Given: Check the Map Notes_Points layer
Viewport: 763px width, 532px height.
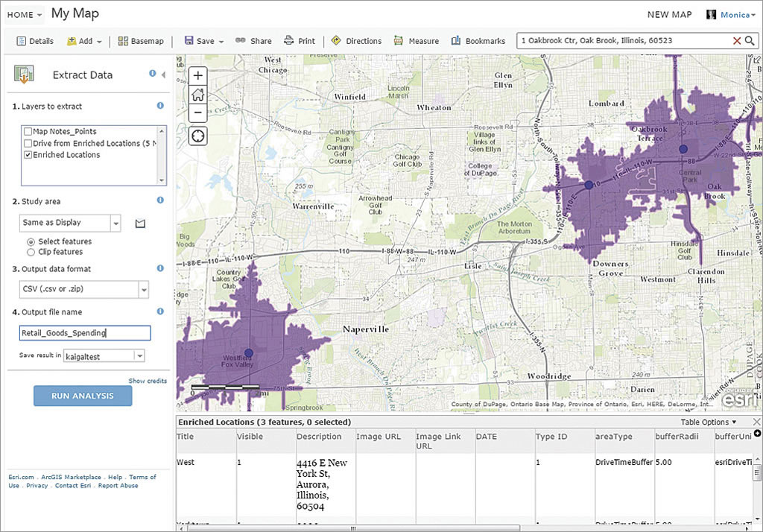Looking at the screenshot, I should [x=28, y=131].
